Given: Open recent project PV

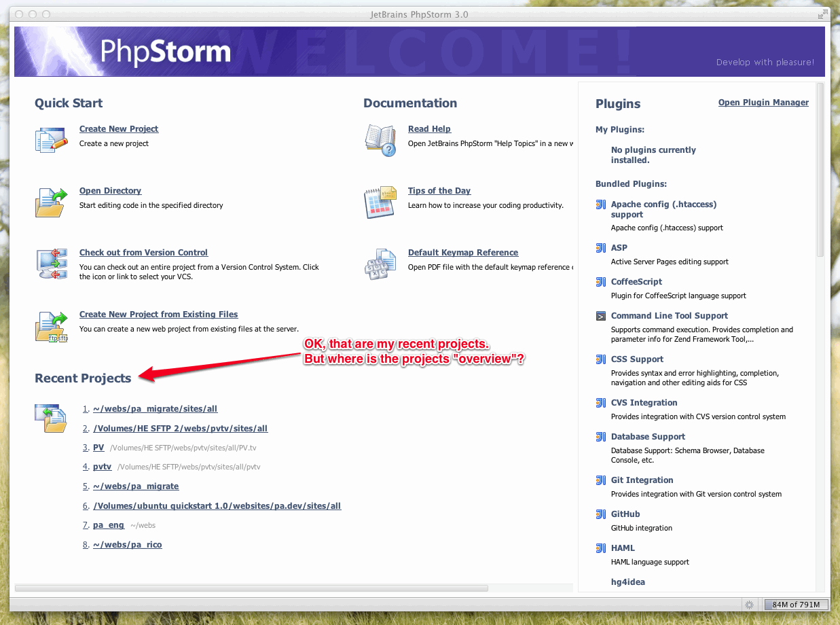Looking at the screenshot, I should click(98, 448).
